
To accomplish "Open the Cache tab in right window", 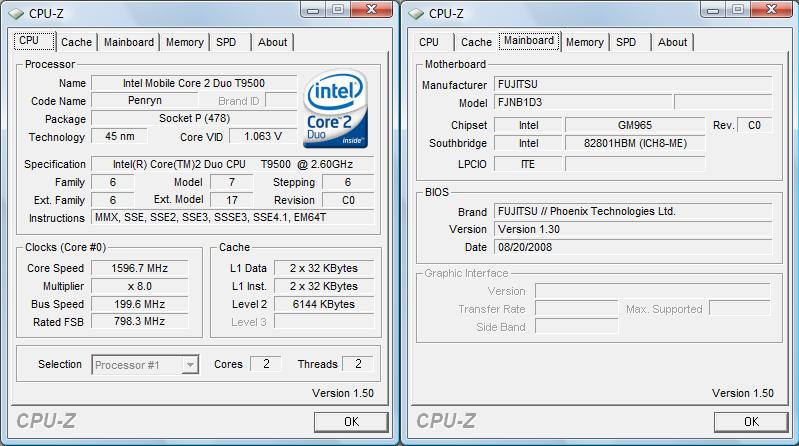I will (476, 42).
